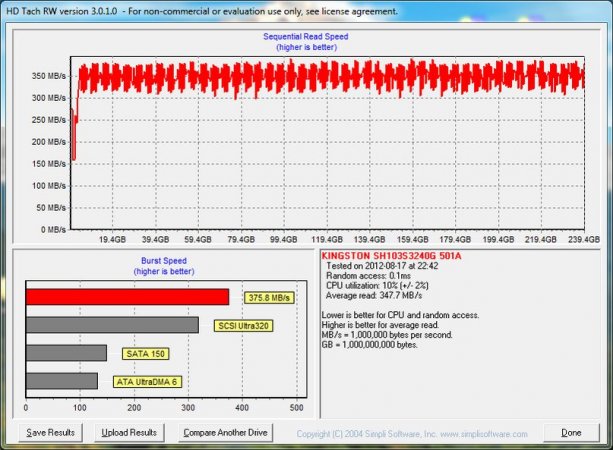This screenshot has width=613, height=450.
Task: Click the 0 MB/s axis label
Action: coord(53,229)
